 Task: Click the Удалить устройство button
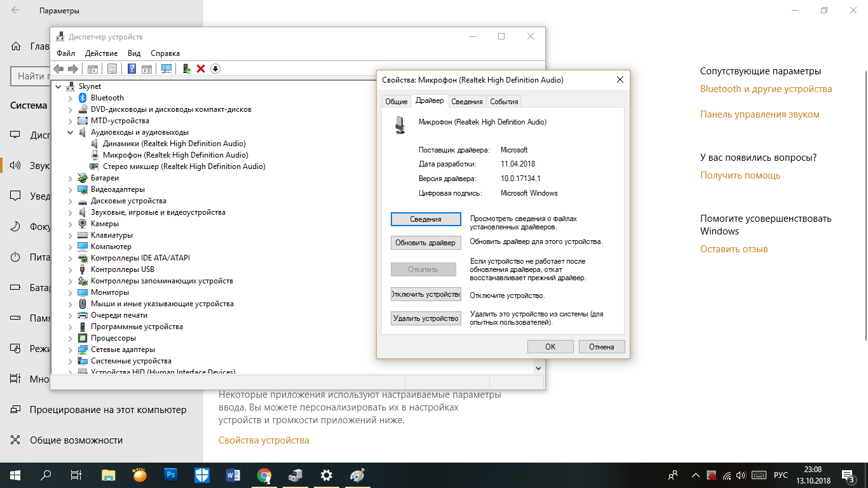tap(426, 318)
